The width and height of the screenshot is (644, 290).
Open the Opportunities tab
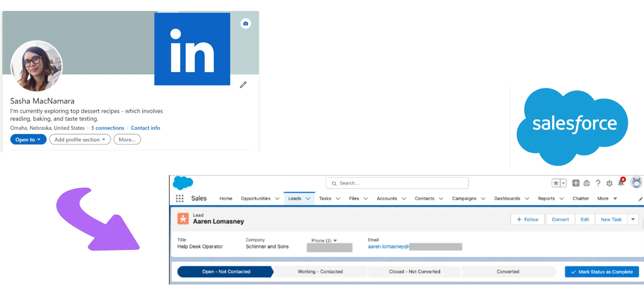pos(256,199)
